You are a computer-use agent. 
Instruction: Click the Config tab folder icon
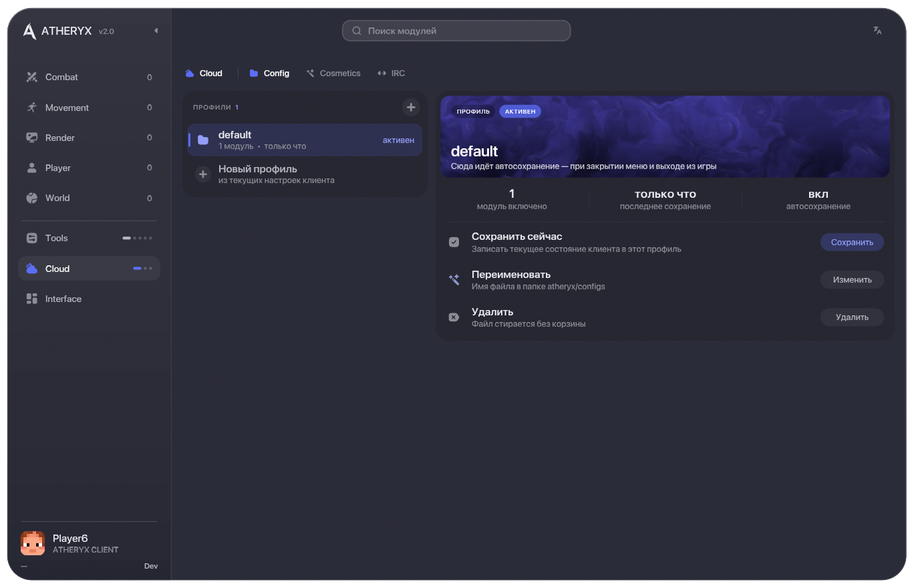pyautogui.click(x=254, y=73)
